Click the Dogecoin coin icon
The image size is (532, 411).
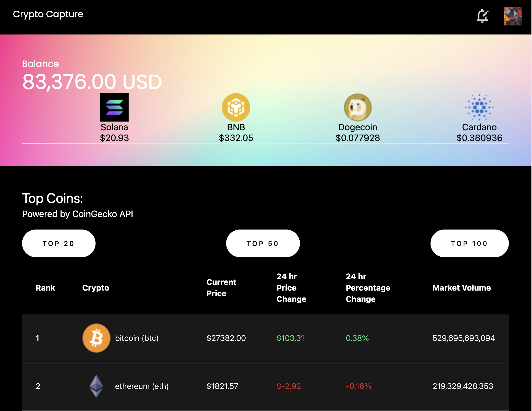pyautogui.click(x=358, y=107)
